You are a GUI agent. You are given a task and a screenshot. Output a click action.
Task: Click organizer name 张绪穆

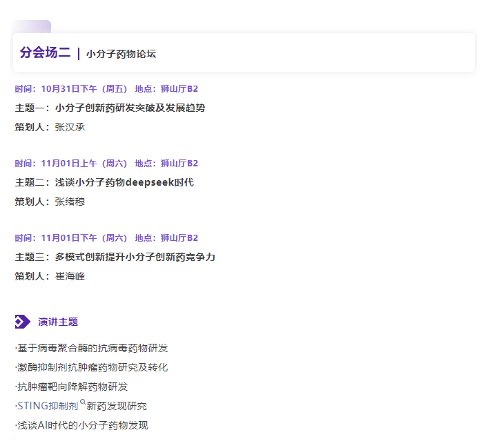pyautogui.click(x=70, y=202)
